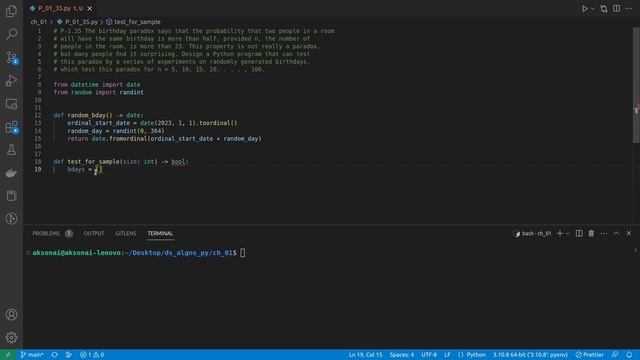Change encoding UTF-8
This screenshot has width=640, height=360.
429,355
